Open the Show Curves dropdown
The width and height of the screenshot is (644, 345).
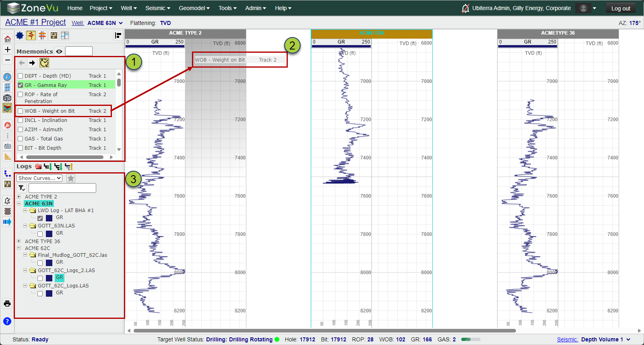coord(39,178)
